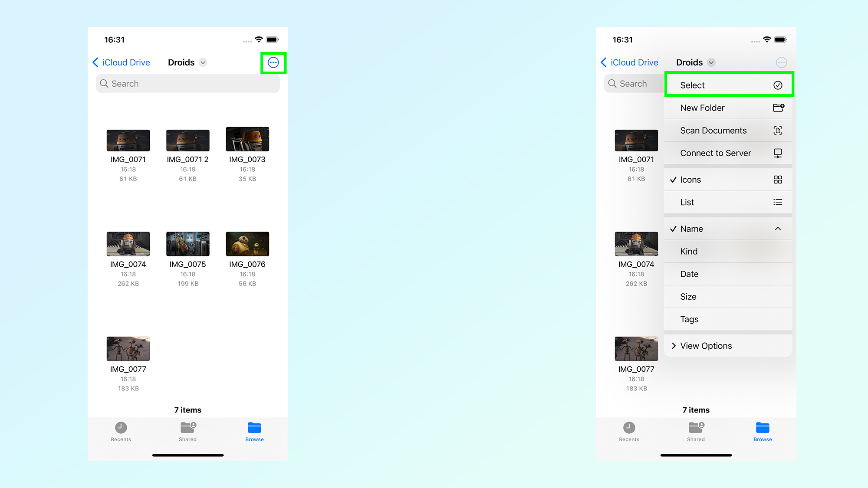The height and width of the screenshot is (488, 868).
Task: Toggle the Icons view checkmark
Action: pyautogui.click(x=727, y=179)
